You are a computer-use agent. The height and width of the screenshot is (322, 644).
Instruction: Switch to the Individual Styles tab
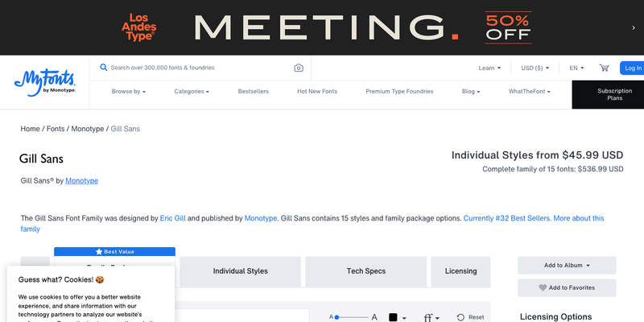(x=240, y=271)
